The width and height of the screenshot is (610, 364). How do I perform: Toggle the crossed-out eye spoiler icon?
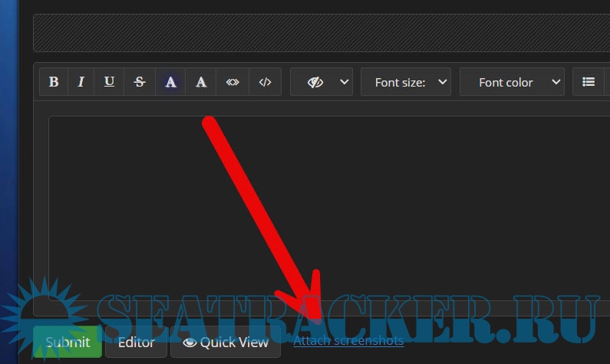point(315,82)
